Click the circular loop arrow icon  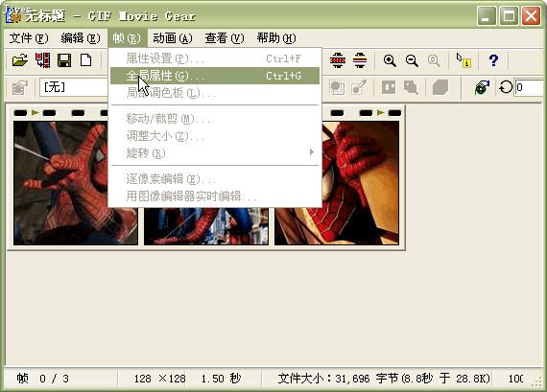tap(505, 87)
